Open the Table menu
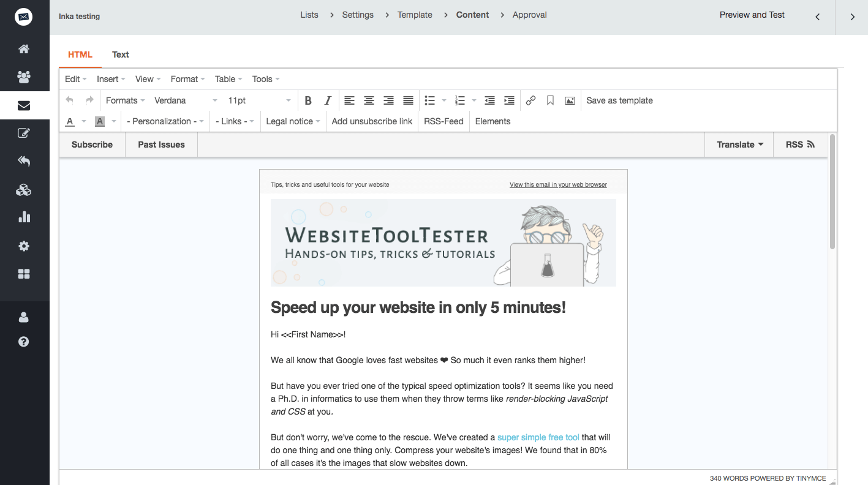The height and width of the screenshot is (485, 868). pos(228,79)
